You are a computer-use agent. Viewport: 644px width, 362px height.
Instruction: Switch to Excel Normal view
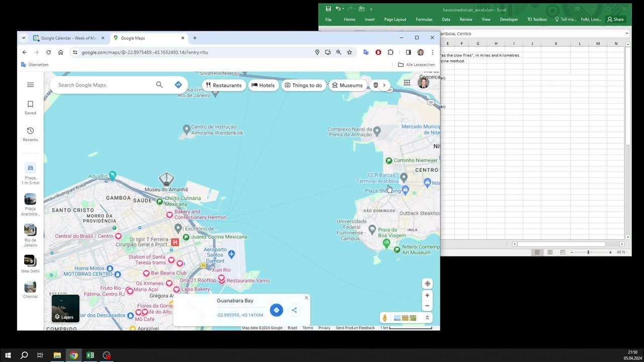(x=537, y=252)
